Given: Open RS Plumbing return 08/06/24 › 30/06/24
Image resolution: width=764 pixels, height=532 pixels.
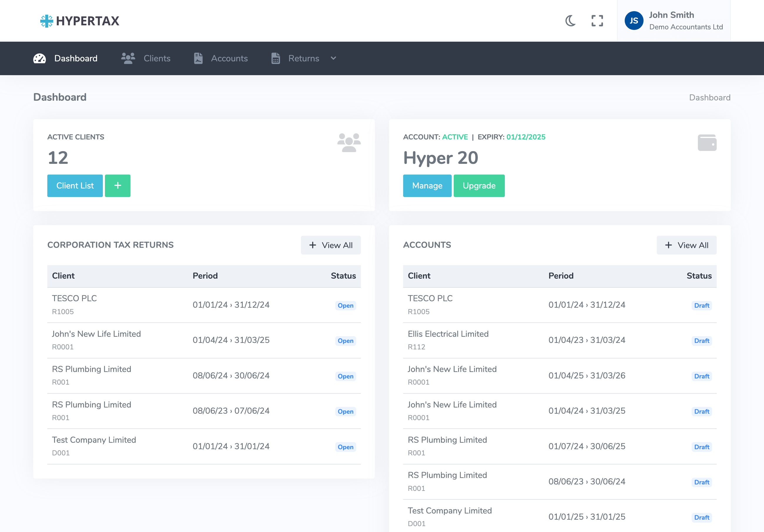Looking at the screenshot, I should coord(204,376).
